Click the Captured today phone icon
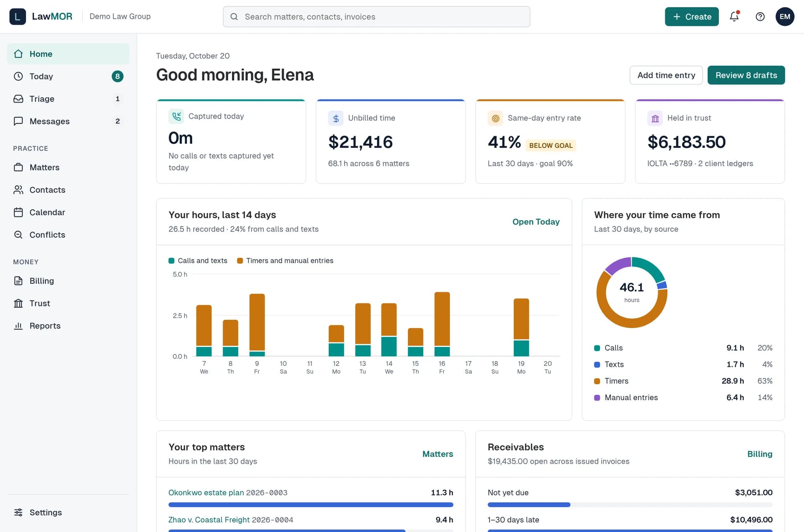Image resolution: width=804 pixels, height=532 pixels. (176, 116)
